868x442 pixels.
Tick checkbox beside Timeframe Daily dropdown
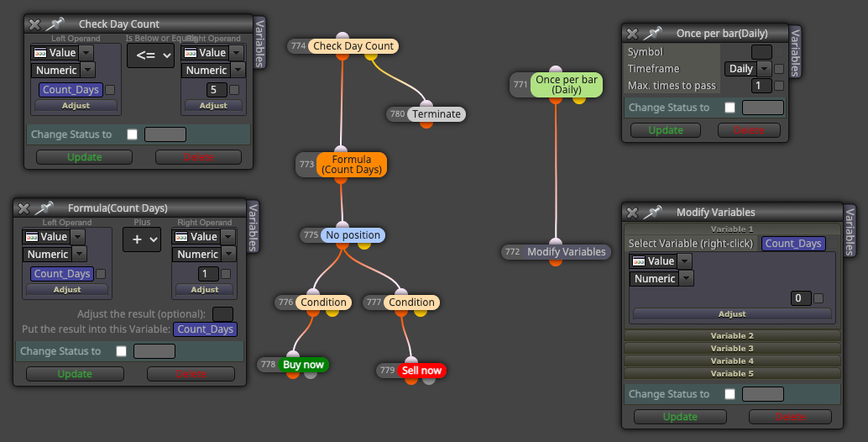point(779,69)
